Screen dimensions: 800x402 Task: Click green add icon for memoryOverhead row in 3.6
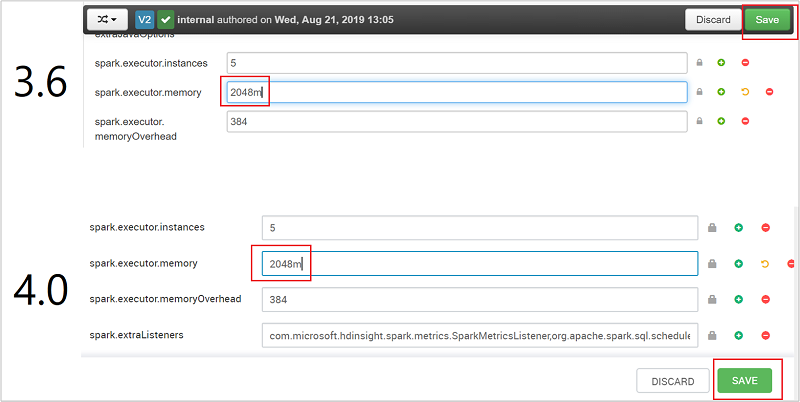click(x=721, y=121)
